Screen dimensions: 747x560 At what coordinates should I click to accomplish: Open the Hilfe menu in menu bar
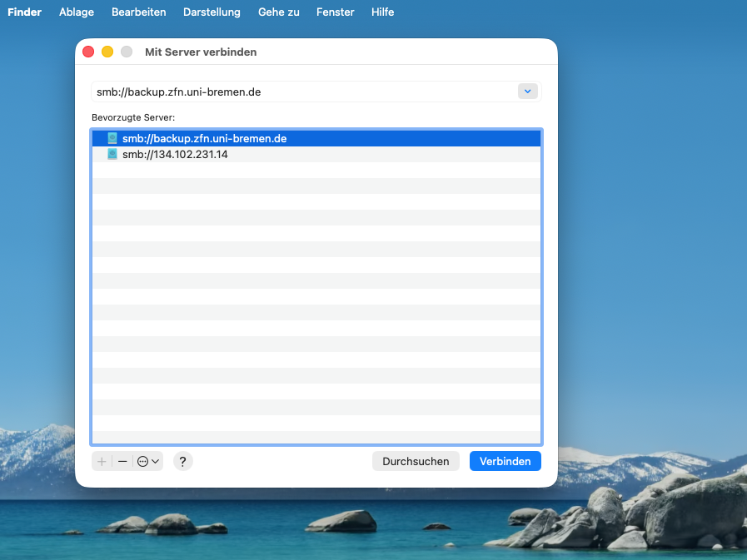pyautogui.click(x=383, y=12)
